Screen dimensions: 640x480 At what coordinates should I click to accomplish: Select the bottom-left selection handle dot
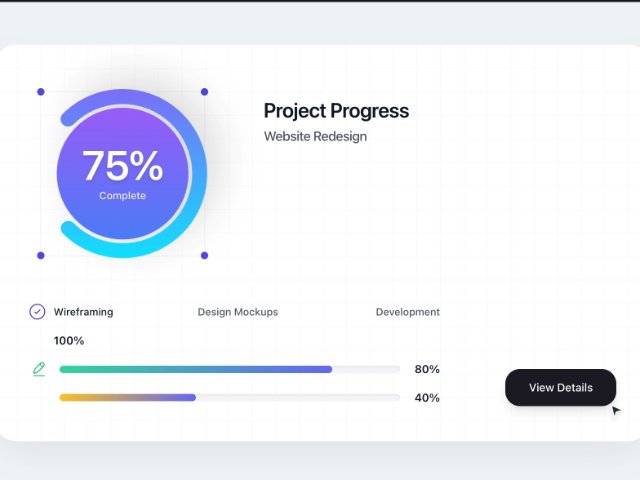(41, 255)
